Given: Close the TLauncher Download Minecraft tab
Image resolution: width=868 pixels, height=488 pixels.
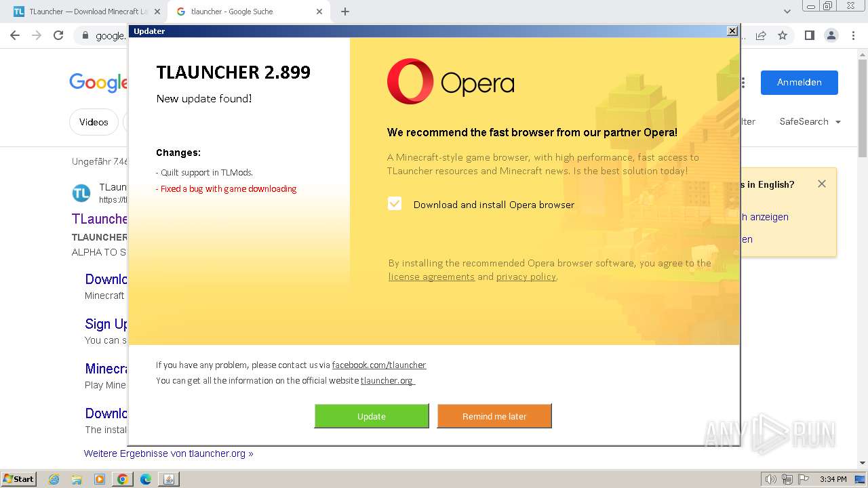Looking at the screenshot, I should tap(157, 12).
